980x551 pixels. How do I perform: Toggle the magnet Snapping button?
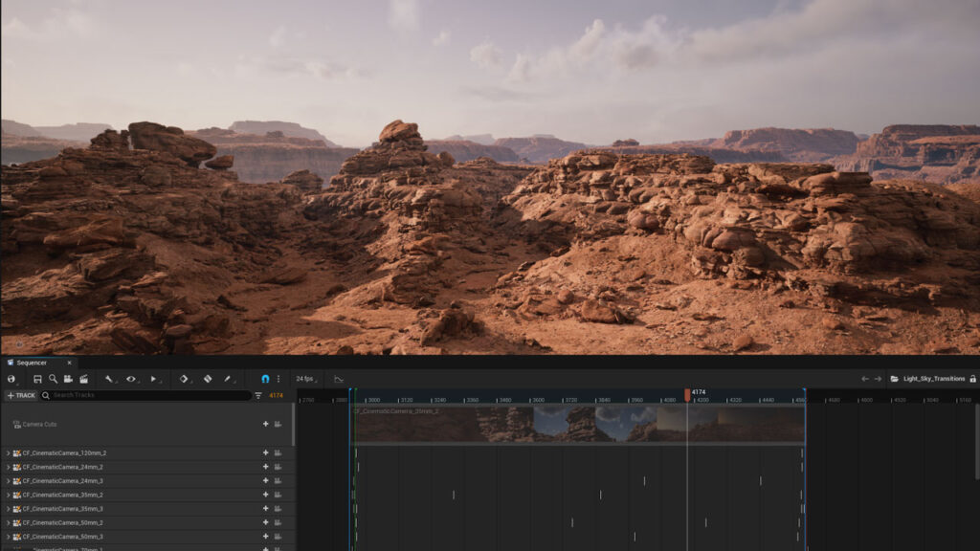pos(265,379)
